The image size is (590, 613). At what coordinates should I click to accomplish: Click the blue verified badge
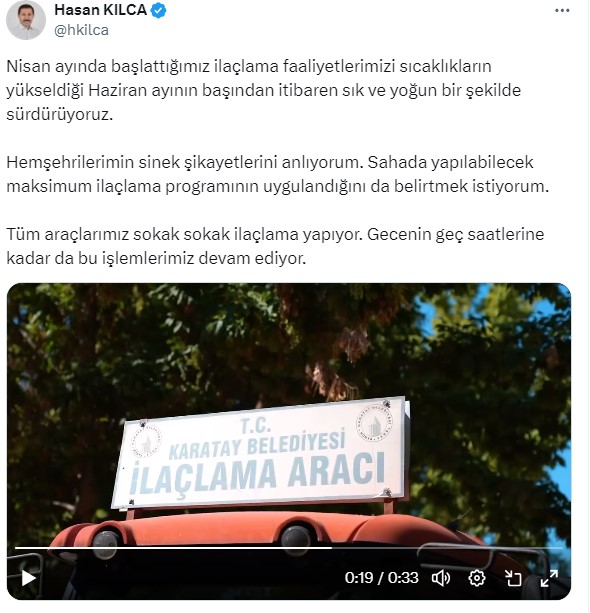point(158,11)
